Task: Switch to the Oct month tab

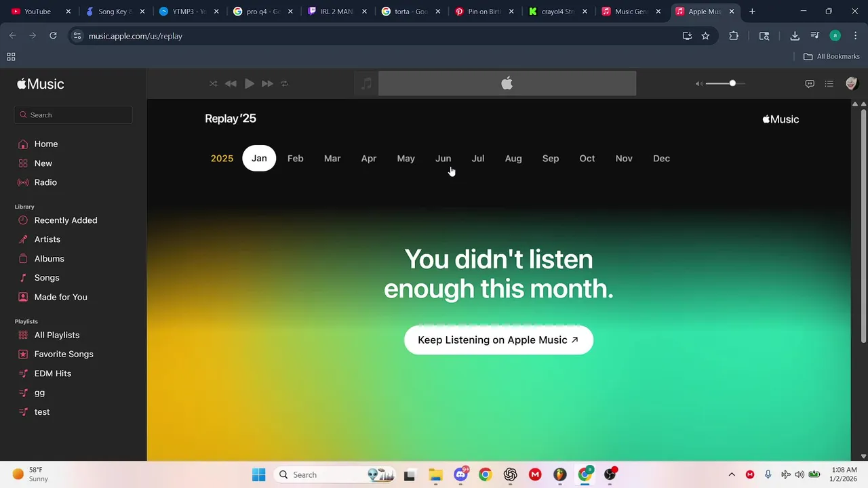Action: (x=587, y=158)
